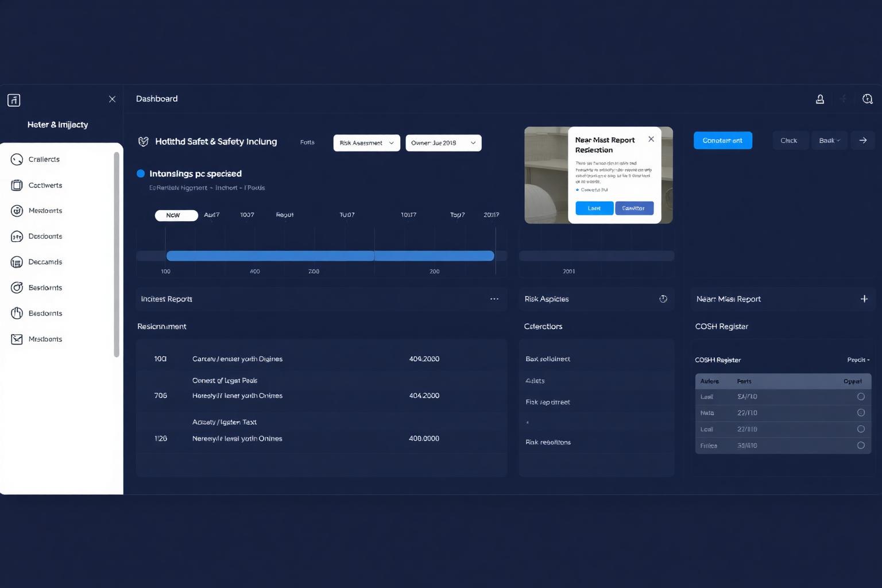This screenshot has height=588, width=882.
Task: Select the radio button in Leall 24/10 row
Action: 861,397
